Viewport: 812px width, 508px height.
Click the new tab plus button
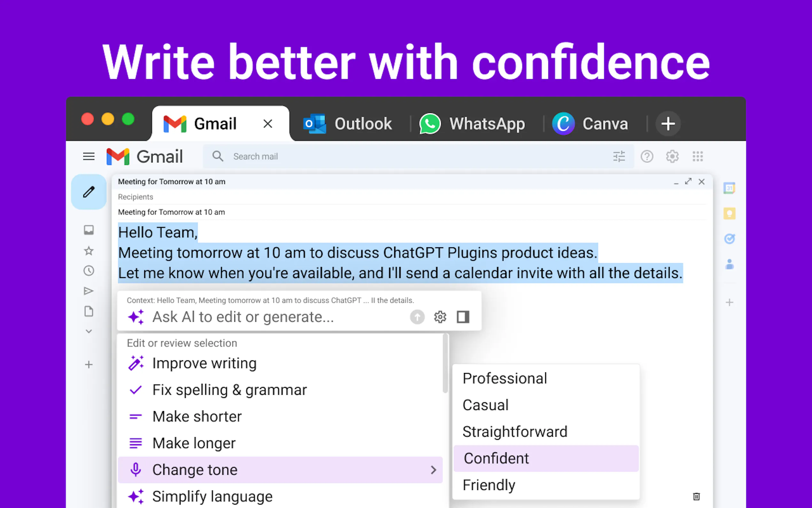pyautogui.click(x=668, y=123)
